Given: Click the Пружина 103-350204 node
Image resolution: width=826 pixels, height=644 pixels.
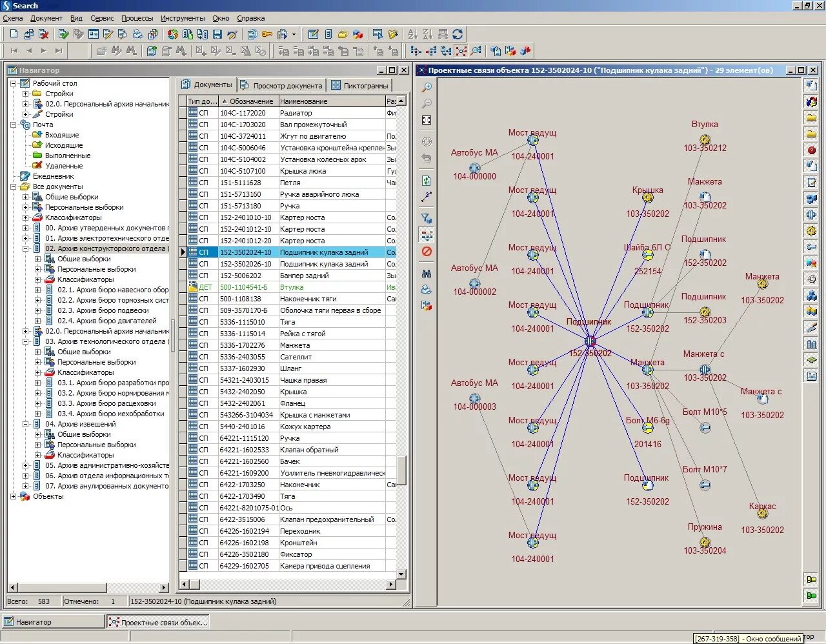Looking at the screenshot, I should (705, 542).
